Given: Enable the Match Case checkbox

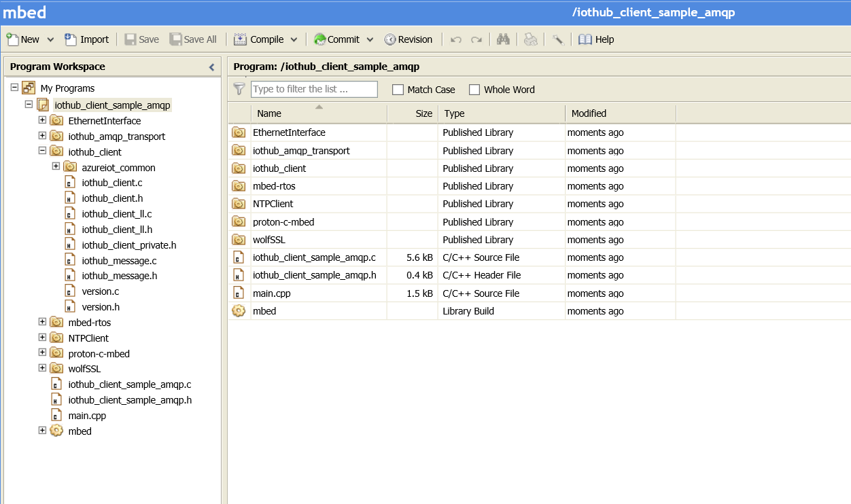Looking at the screenshot, I should coord(398,90).
